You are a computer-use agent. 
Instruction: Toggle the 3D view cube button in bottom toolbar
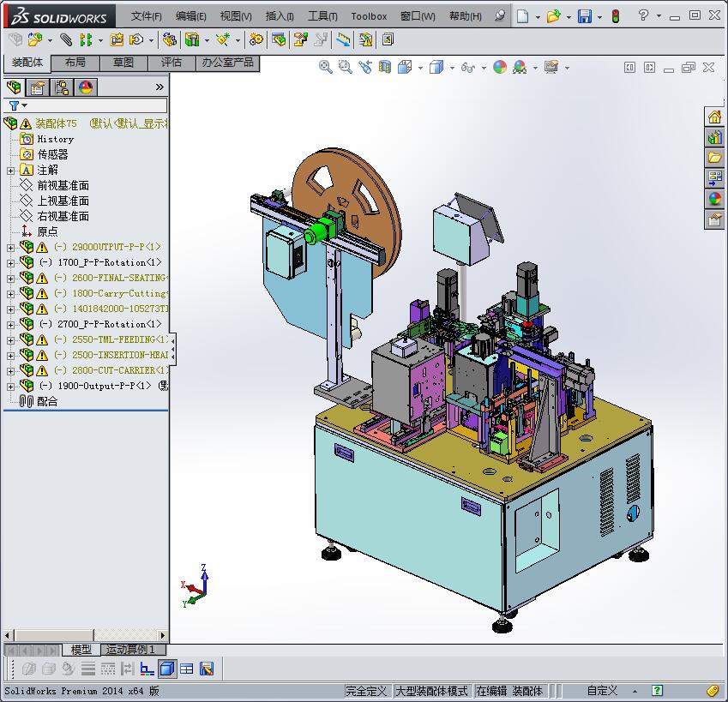click(167, 669)
